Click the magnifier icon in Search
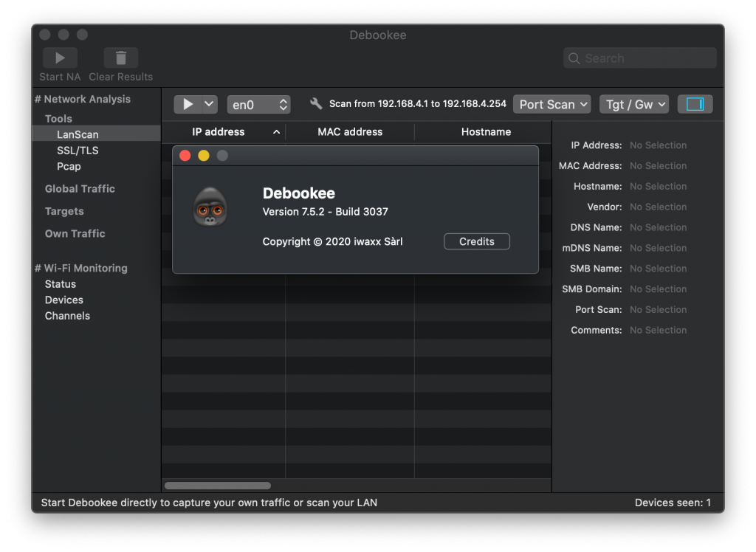Image resolution: width=756 pixels, height=552 pixels. tap(574, 58)
